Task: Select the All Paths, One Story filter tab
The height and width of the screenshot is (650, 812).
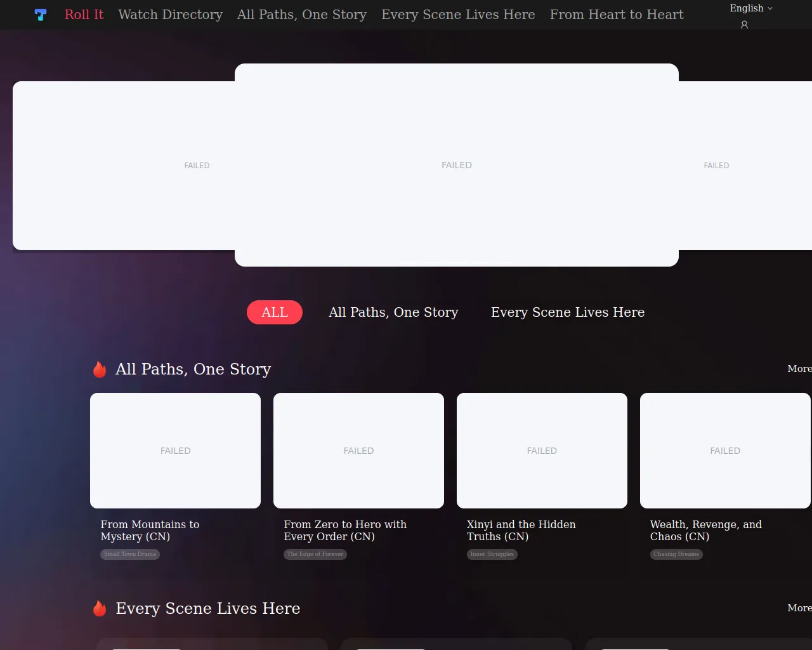Action: (x=393, y=312)
